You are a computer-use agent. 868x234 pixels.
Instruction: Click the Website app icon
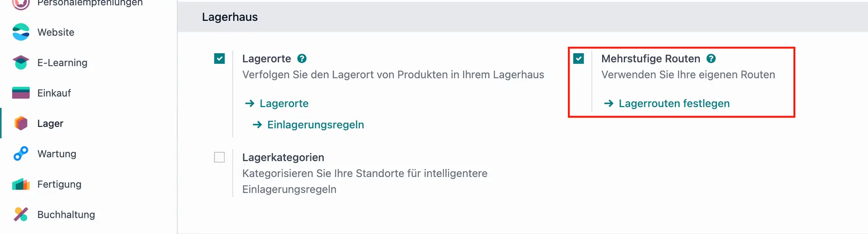pos(21,32)
